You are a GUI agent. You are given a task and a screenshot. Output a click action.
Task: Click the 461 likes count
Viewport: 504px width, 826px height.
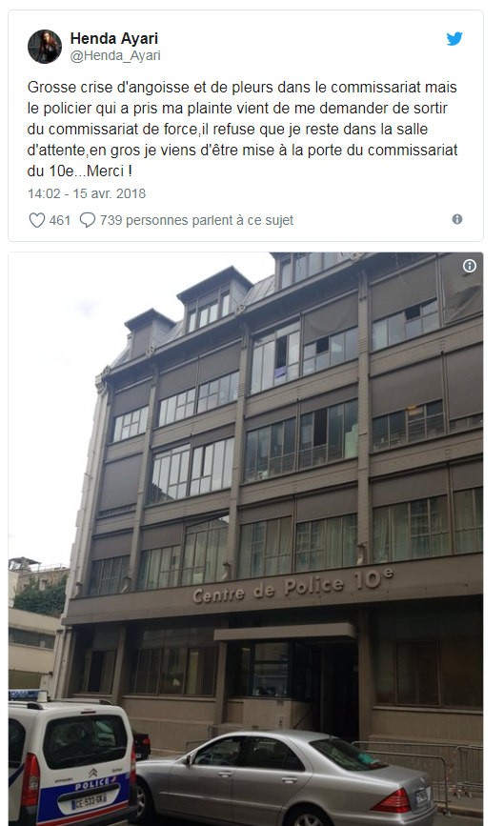click(59, 220)
